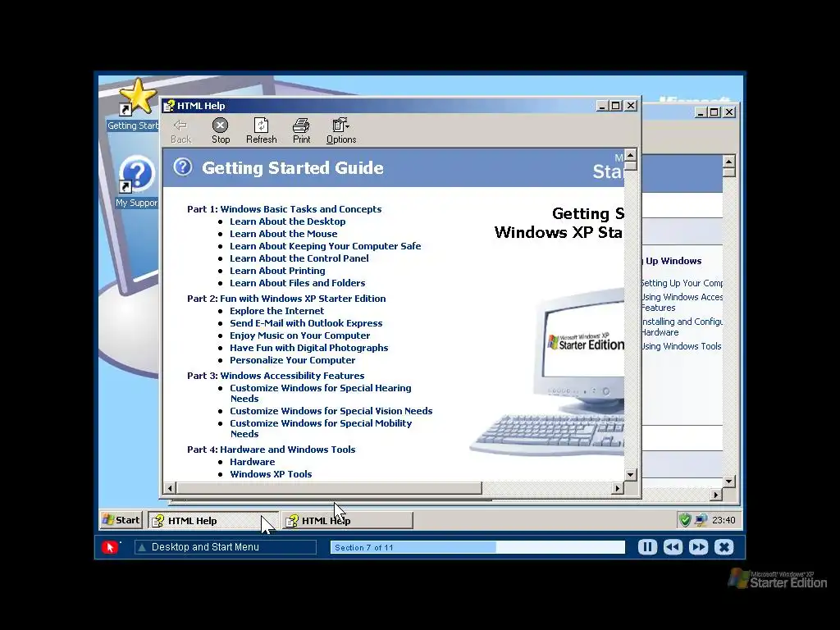
Task: Click the front help window's horizontal scrollbar thumb
Action: point(329,488)
